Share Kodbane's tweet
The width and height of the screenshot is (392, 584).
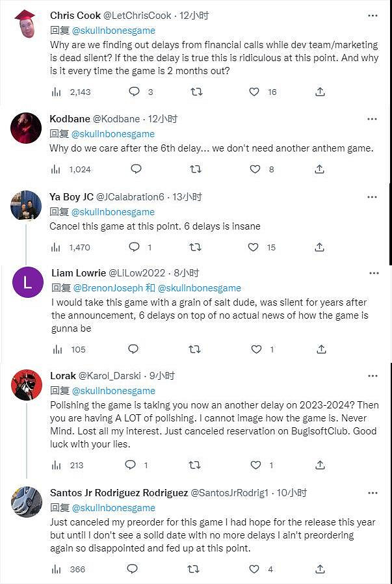pos(320,169)
